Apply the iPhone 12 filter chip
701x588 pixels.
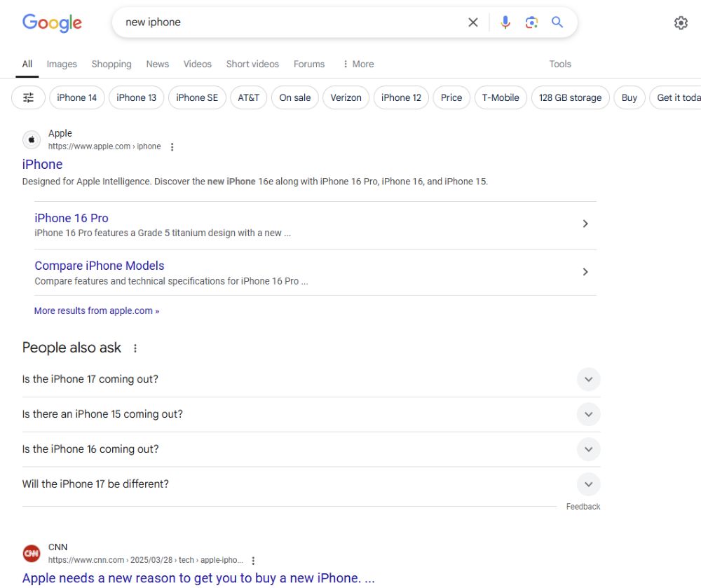coord(401,97)
